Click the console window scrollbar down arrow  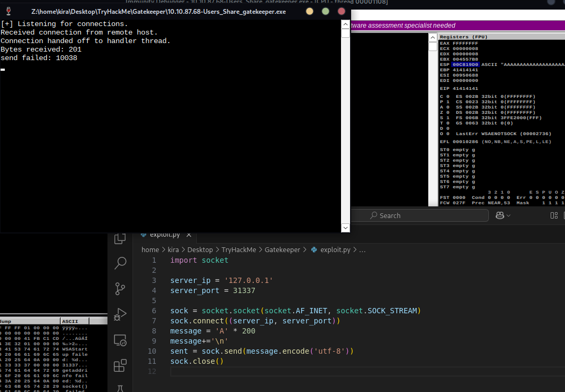345,228
